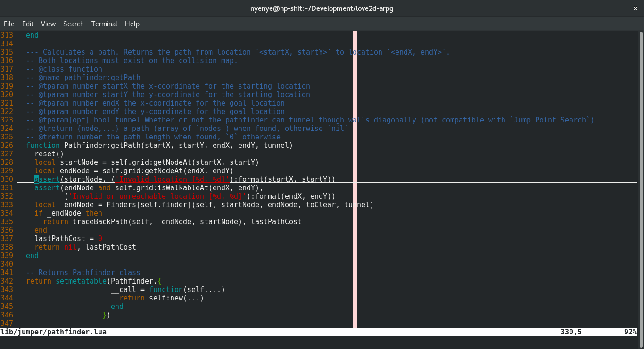Screen dimensions: 644x349
Task: Click 'return nil, lastPathCost' line
Action: pyautogui.click(x=85, y=247)
